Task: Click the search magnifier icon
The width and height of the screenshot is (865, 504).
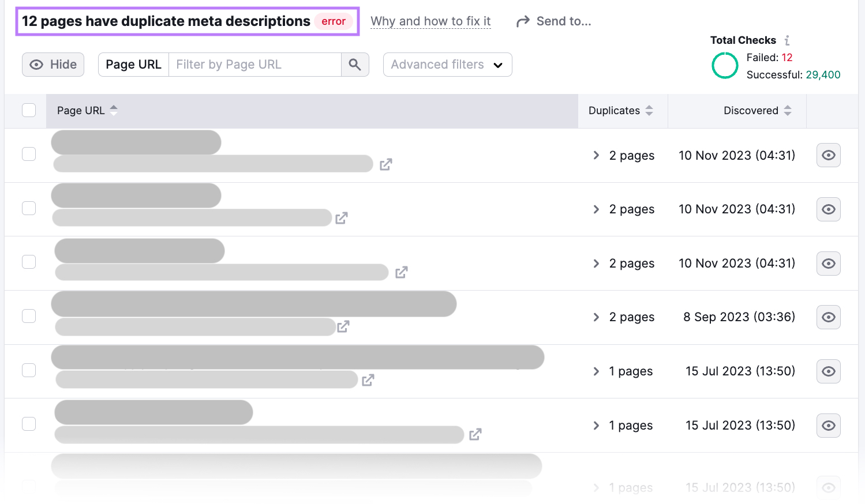Action: [x=355, y=64]
